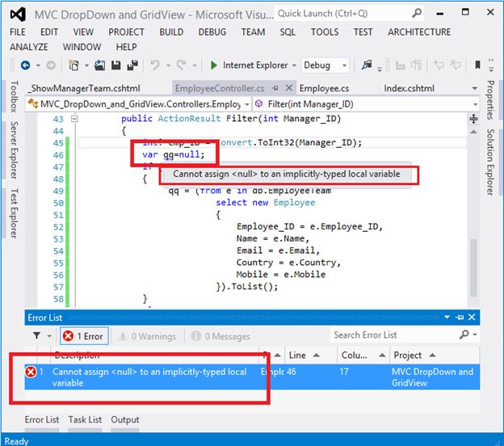Open the New Project dropdown arrow

[86, 65]
